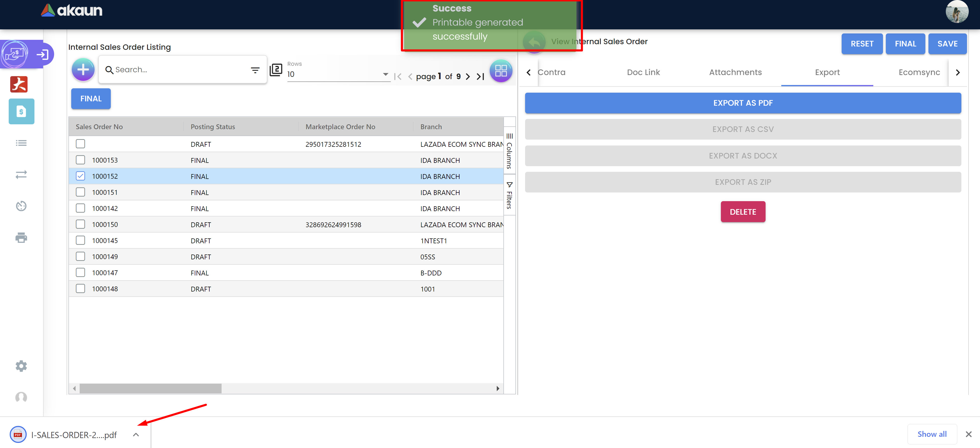Open the Doc Link tab
This screenshot has width=980, height=448.
(643, 72)
